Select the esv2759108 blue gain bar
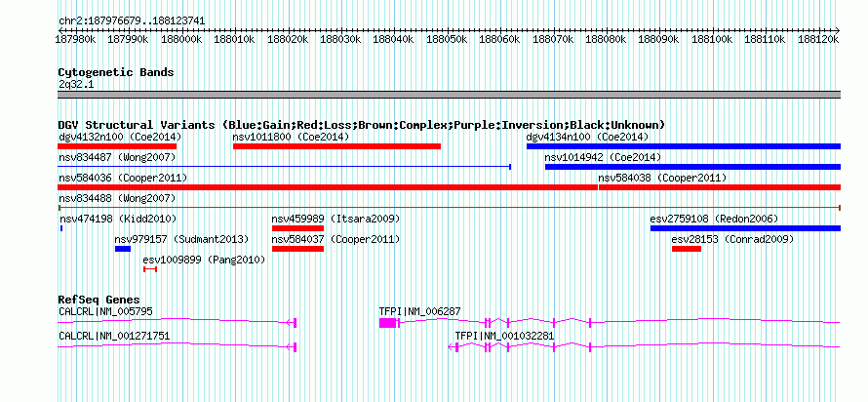 tap(745, 228)
